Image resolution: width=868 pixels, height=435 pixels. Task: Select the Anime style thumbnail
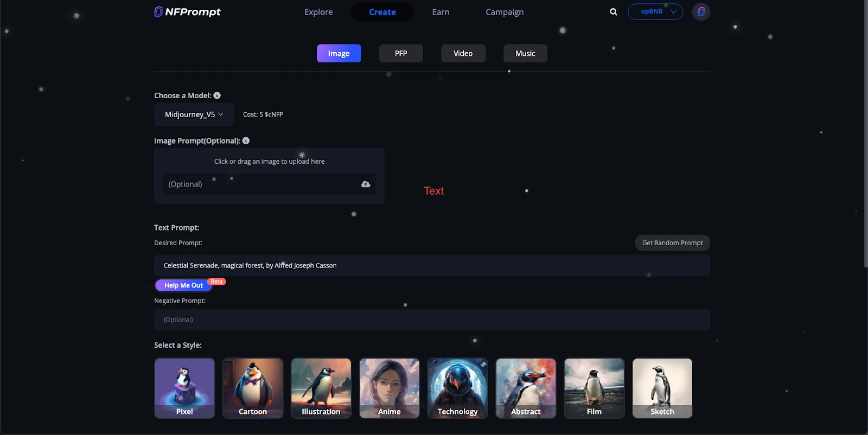point(389,388)
